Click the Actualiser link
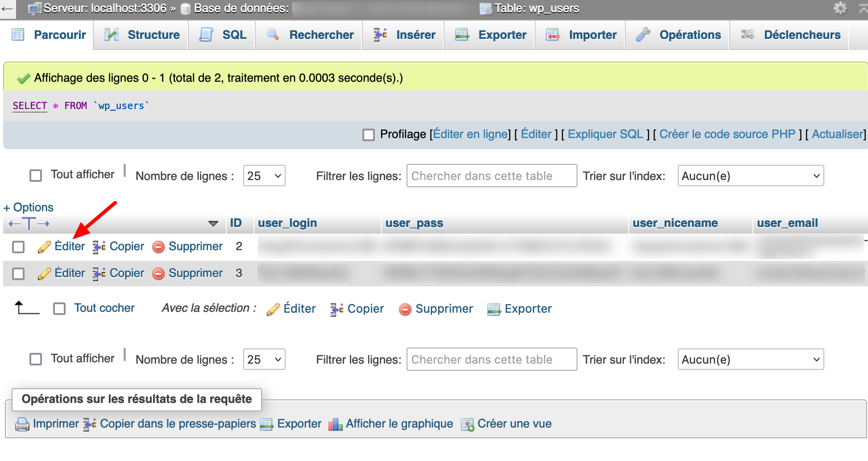The width and height of the screenshot is (868, 461). [838, 134]
